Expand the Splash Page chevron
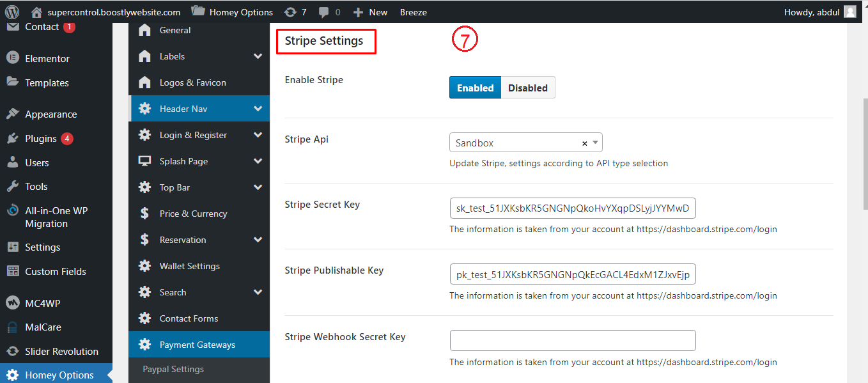 pyautogui.click(x=258, y=161)
